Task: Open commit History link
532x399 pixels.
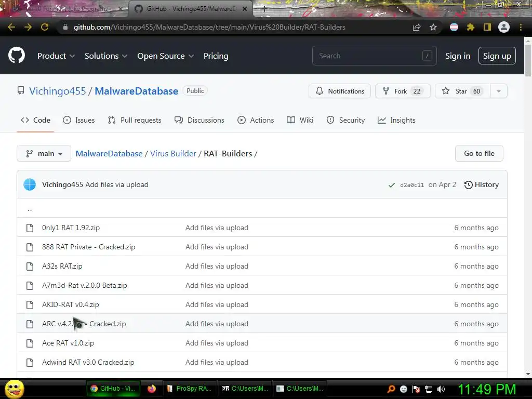Action: pyautogui.click(x=482, y=184)
